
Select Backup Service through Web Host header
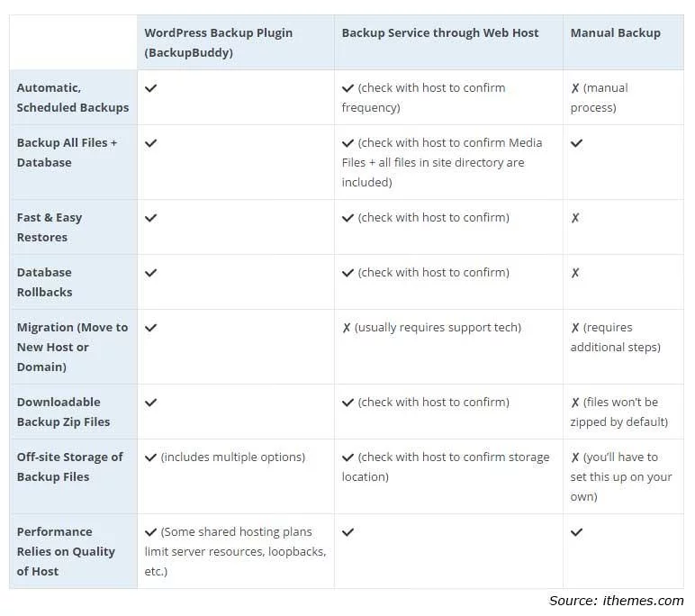pyautogui.click(x=440, y=32)
